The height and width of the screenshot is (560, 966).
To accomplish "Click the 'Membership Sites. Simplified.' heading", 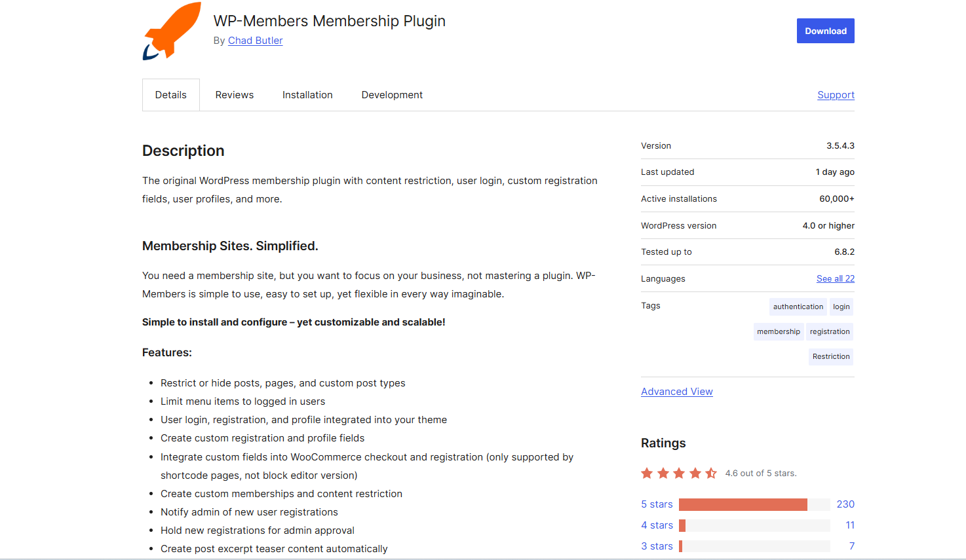I will coord(230,246).
